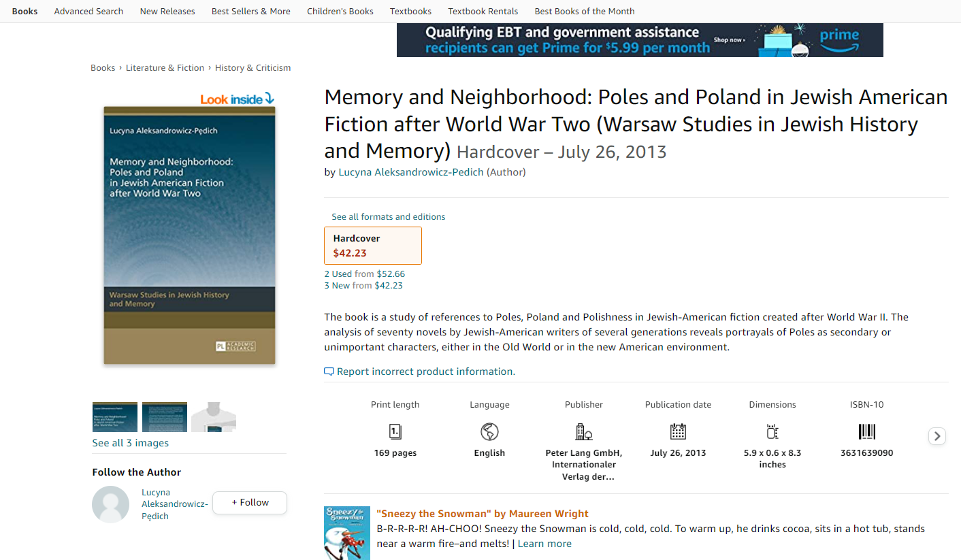961x560 pixels.
Task: Click the ISBN number 3631639090
Action: 867,453
